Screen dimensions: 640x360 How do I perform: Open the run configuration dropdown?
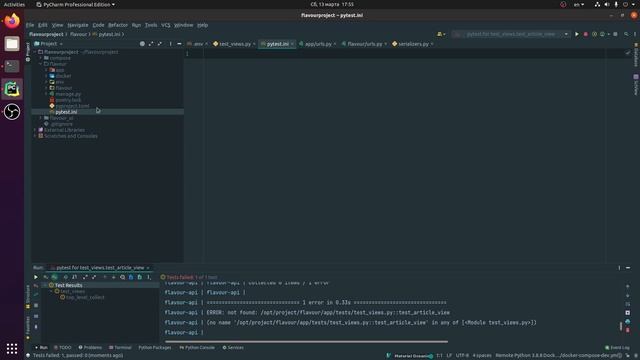tap(566, 34)
